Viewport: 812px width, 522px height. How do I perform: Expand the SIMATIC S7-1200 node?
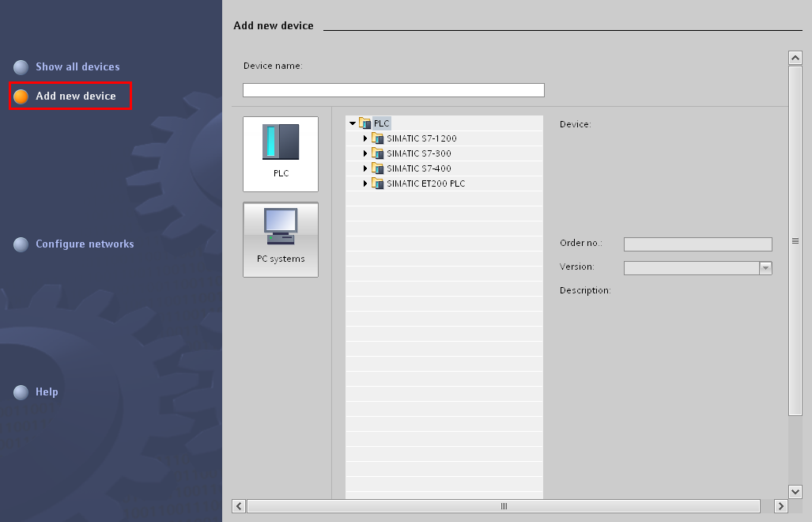[365, 138]
